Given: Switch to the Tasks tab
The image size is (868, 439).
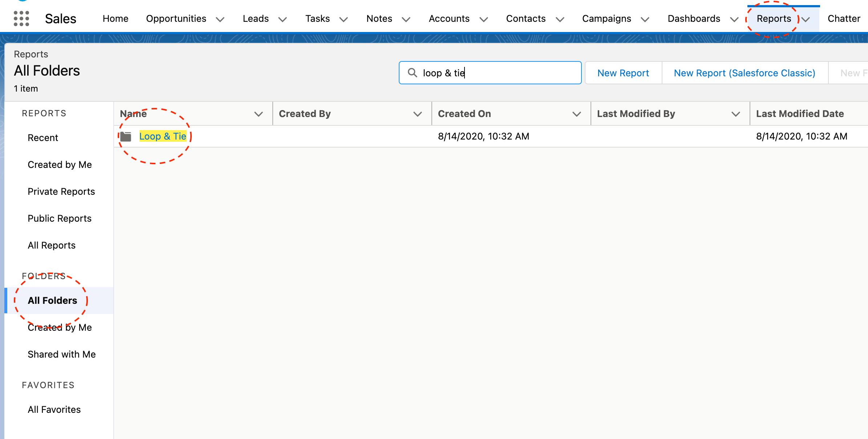Looking at the screenshot, I should (x=317, y=19).
